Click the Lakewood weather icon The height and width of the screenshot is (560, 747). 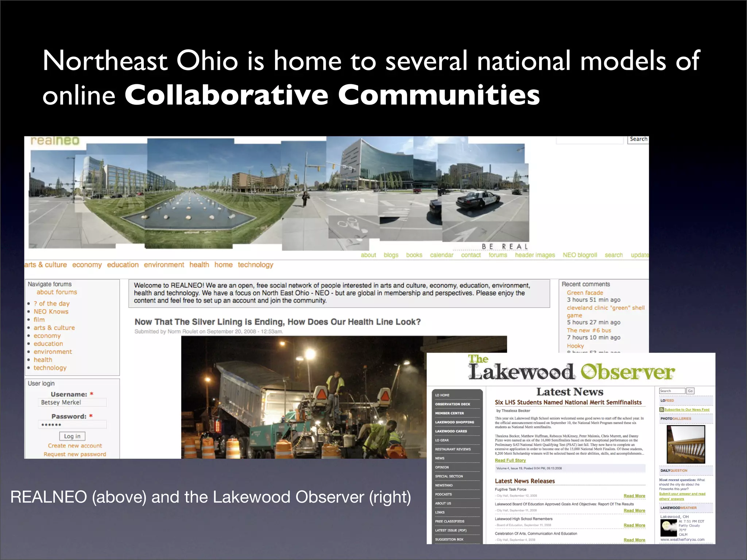click(669, 528)
